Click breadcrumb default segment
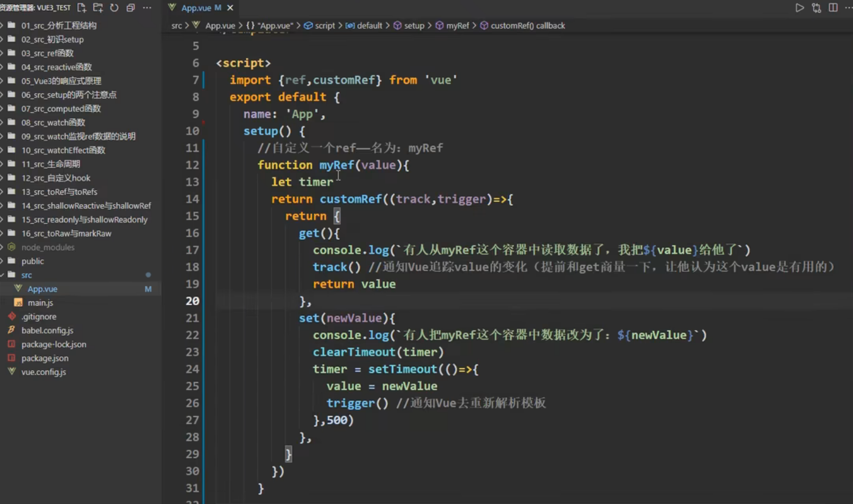853x504 pixels. tap(369, 26)
